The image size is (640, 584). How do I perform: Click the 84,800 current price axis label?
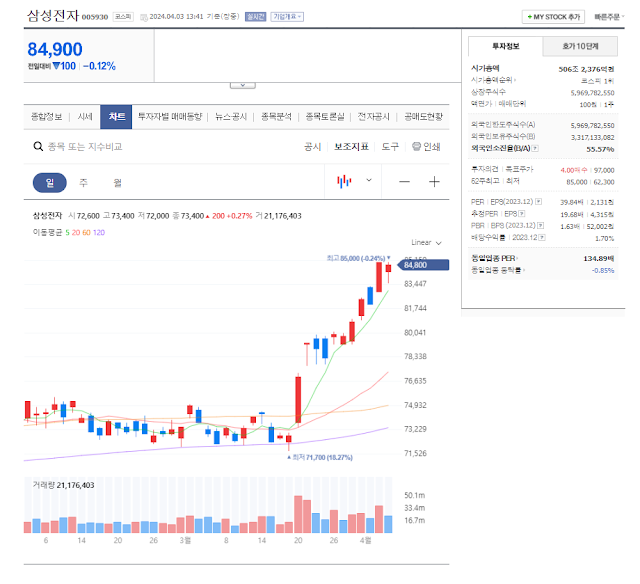(x=423, y=265)
